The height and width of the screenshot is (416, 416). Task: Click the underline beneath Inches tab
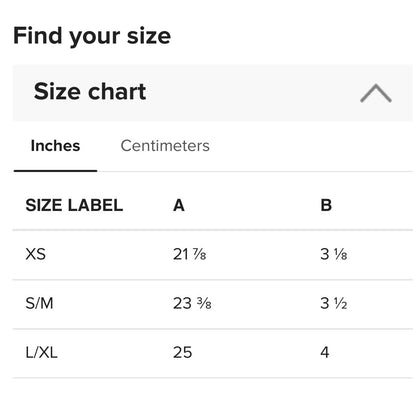tap(55, 171)
